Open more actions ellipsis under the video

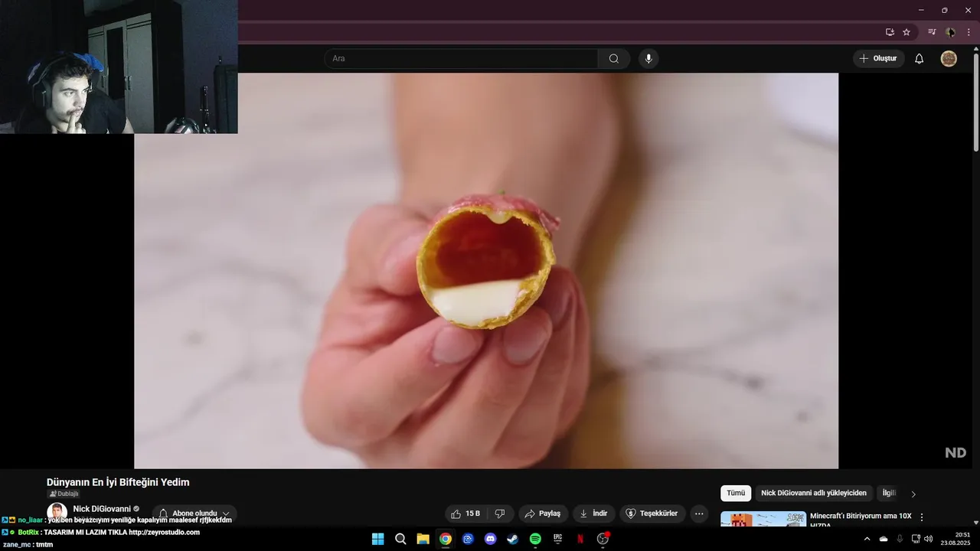click(x=699, y=514)
